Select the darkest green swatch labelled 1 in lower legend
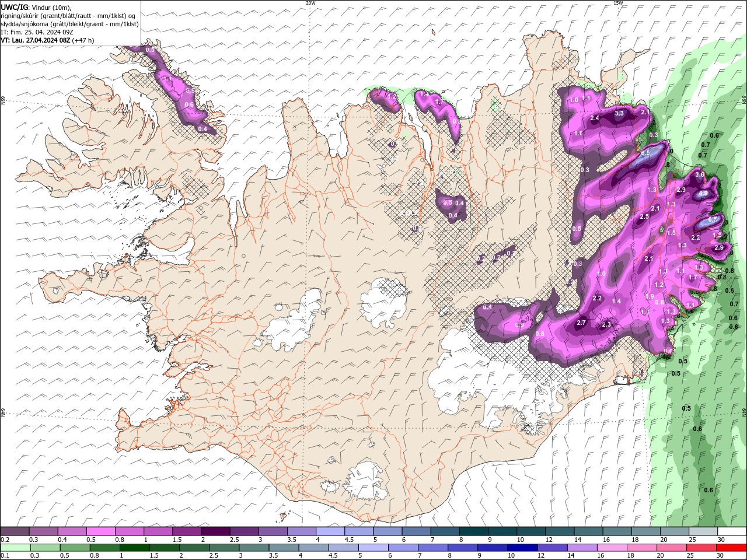Screen dimensions: 747x560 click(x=134, y=548)
